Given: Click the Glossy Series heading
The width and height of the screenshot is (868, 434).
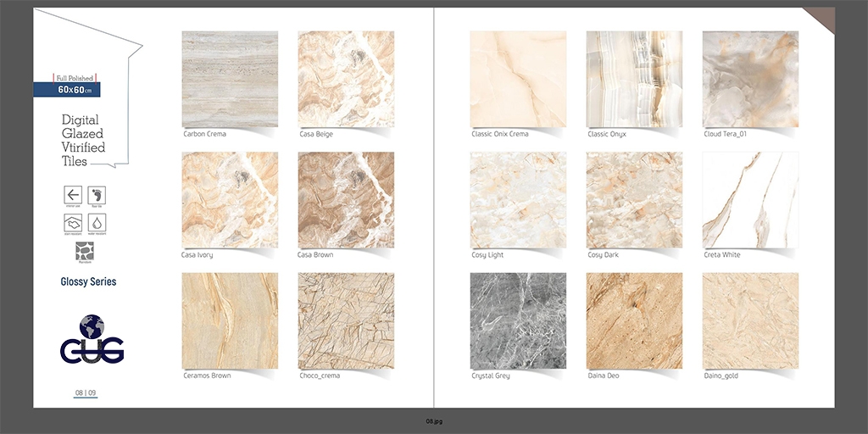Looking at the screenshot, I should coord(88,281).
